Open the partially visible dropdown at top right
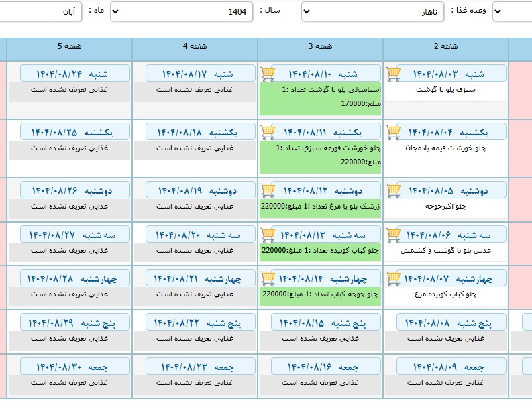 [x=512, y=11]
